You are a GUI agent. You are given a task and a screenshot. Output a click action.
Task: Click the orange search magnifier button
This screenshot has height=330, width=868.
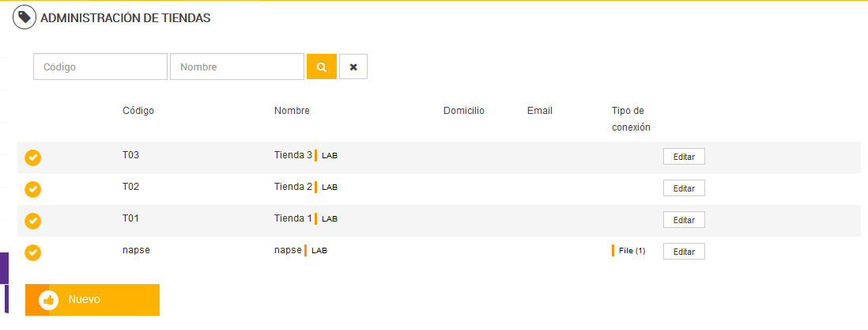click(322, 67)
